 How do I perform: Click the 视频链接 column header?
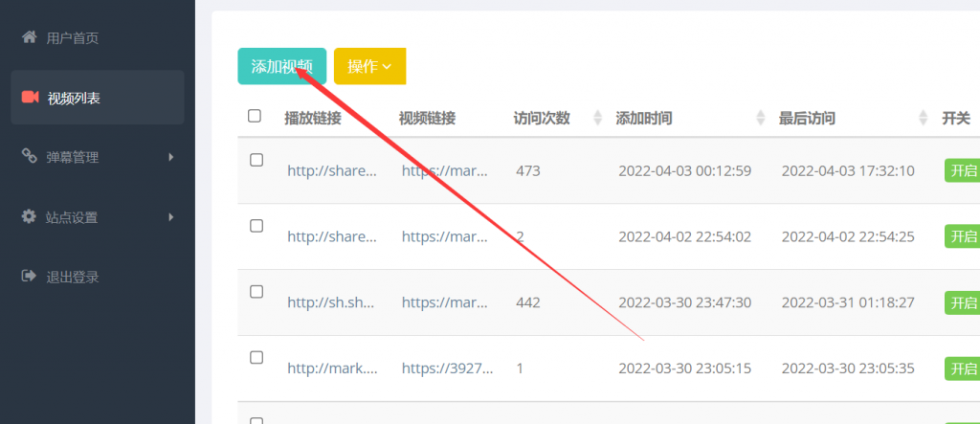[x=427, y=118]
